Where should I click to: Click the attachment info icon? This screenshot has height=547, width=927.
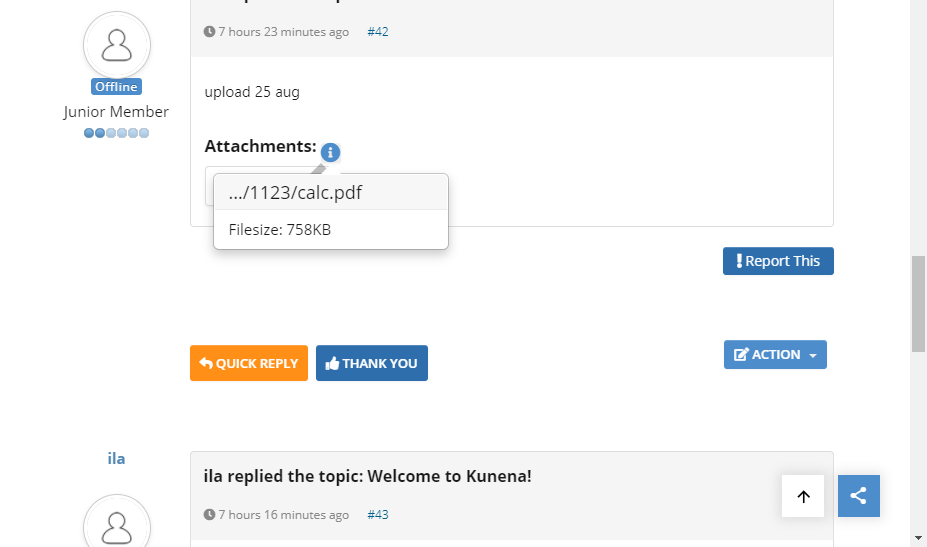click(330, 153)
